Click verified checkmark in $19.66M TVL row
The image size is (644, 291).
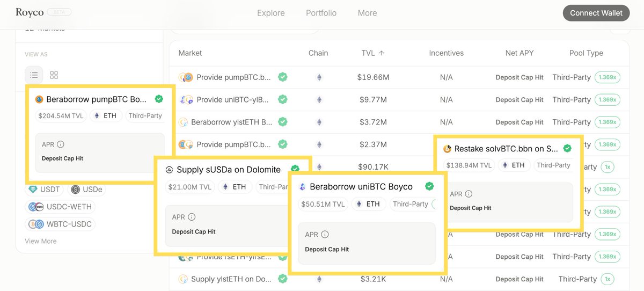point(282,77)
